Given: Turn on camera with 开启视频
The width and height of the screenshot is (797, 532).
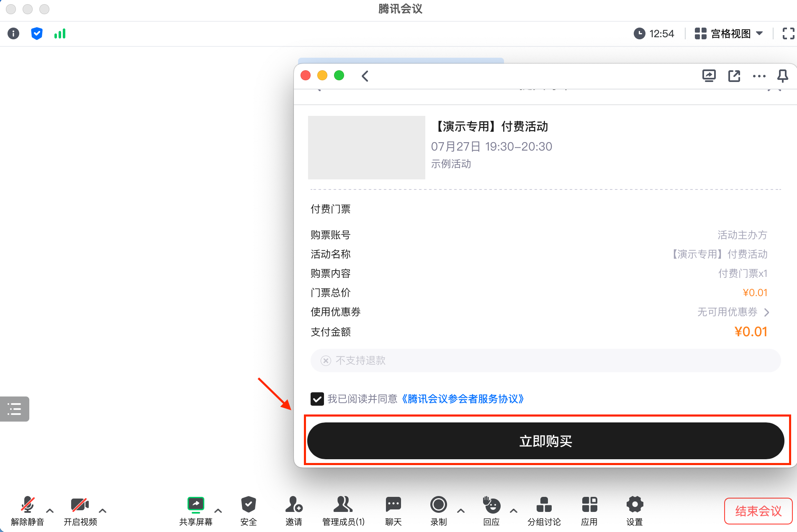Looking at the screenshot, I should coord(80,511).
